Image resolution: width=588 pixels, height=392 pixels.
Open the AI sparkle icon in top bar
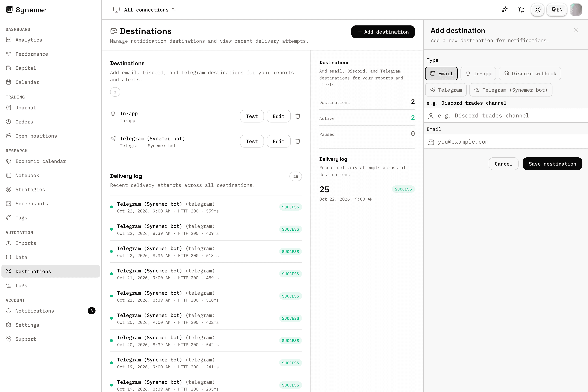tap(505, 10)
